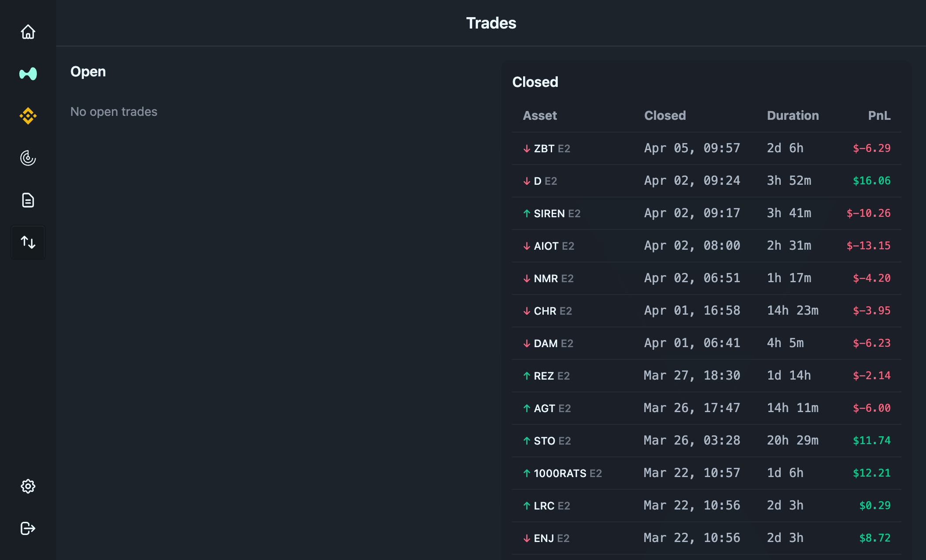Click the long arrow beside REZ
Screen dimensions: 926x560
pos(527,376)
